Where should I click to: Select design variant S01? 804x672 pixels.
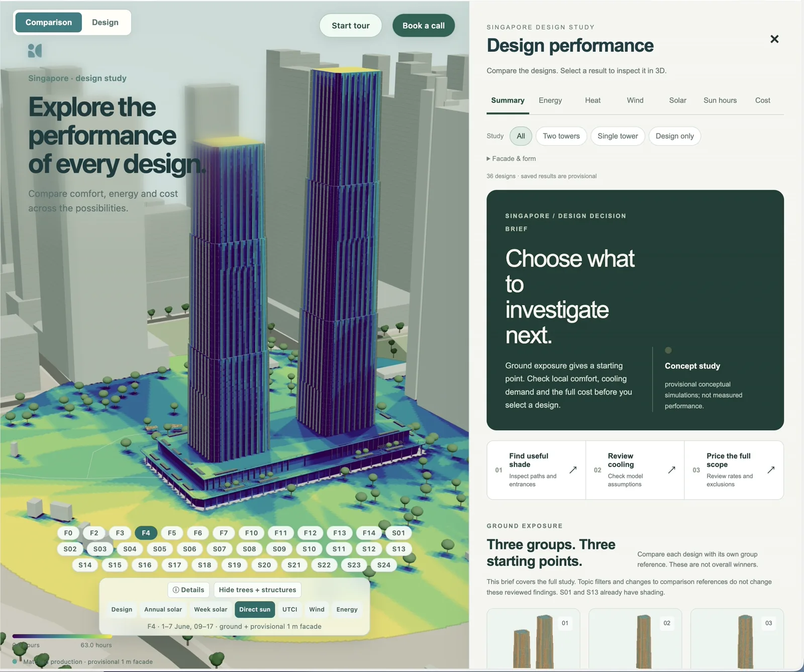(x=398, y=533)
